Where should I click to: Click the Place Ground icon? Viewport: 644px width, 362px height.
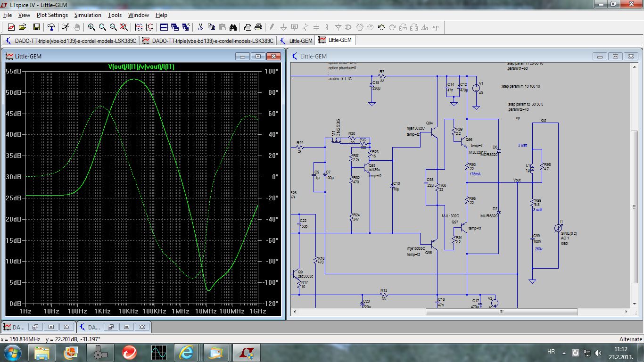pos(284,27)
